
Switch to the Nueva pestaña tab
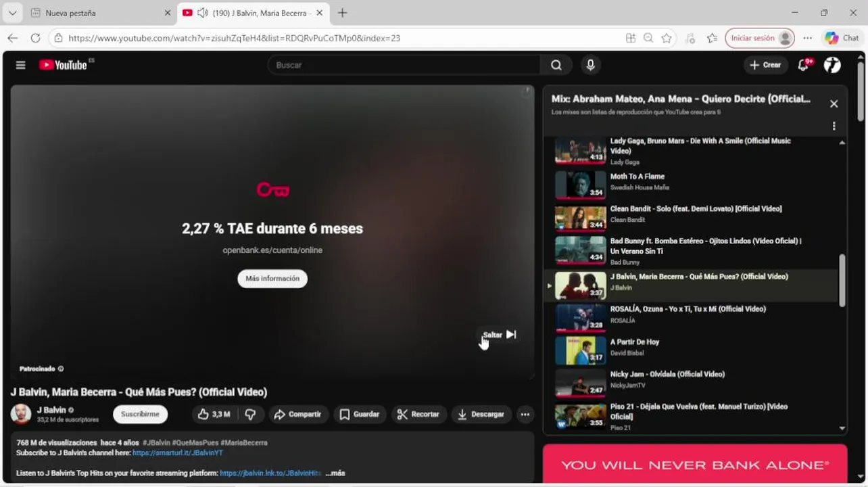click(x=100, y=13)
